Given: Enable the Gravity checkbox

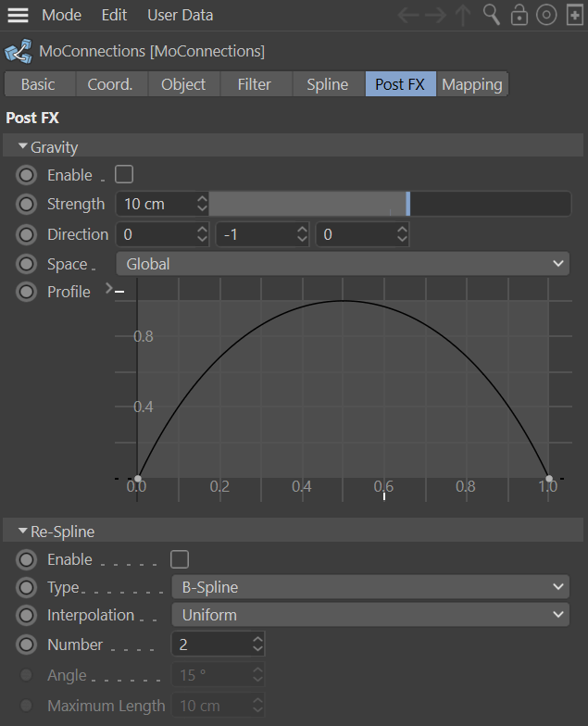Looking at the screenshot, I should (x=123, y=175).
